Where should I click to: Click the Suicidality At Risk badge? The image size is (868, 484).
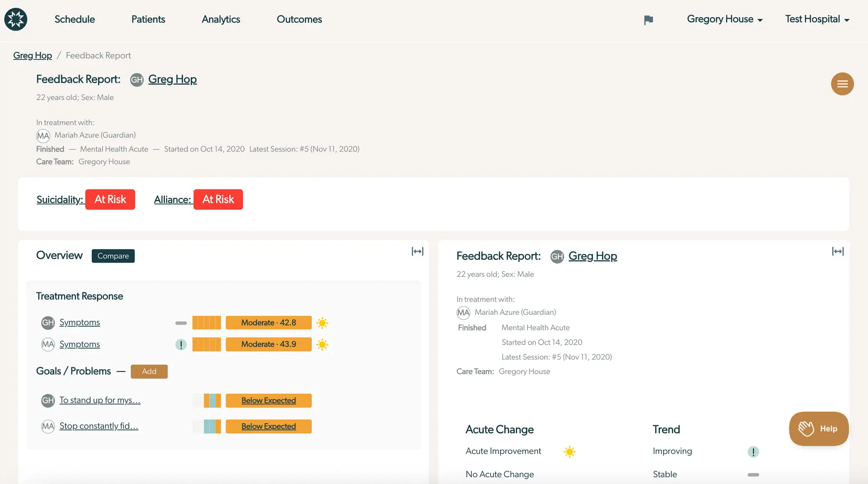[x=110, y=199]
